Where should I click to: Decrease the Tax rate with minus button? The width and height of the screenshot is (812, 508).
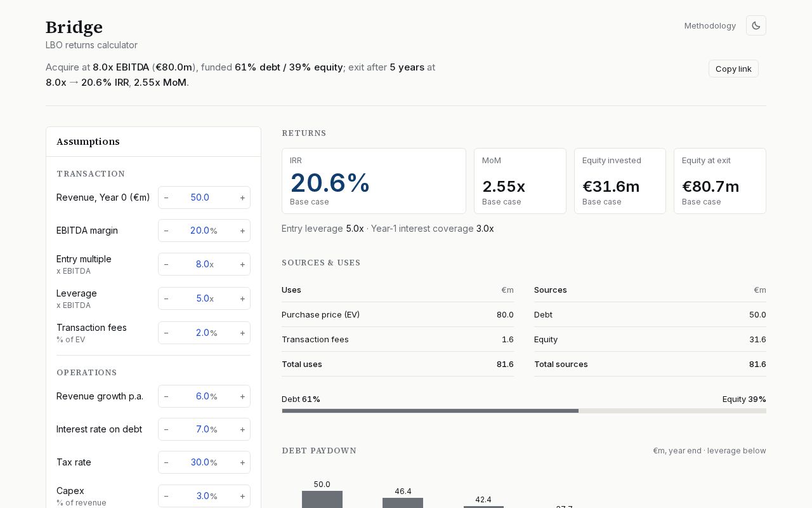click(166, 462)
